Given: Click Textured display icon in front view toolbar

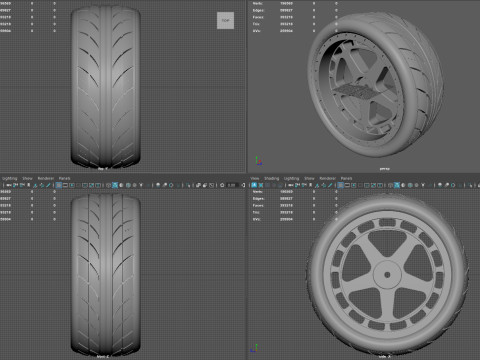Looking at the screenshot, I should tap(134, 185).
